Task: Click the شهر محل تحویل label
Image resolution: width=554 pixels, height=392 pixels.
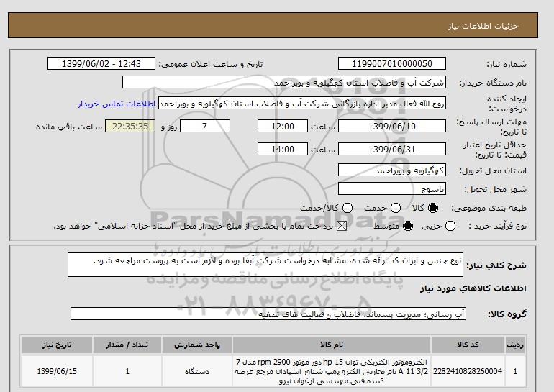Action: [x=495, y=190]
